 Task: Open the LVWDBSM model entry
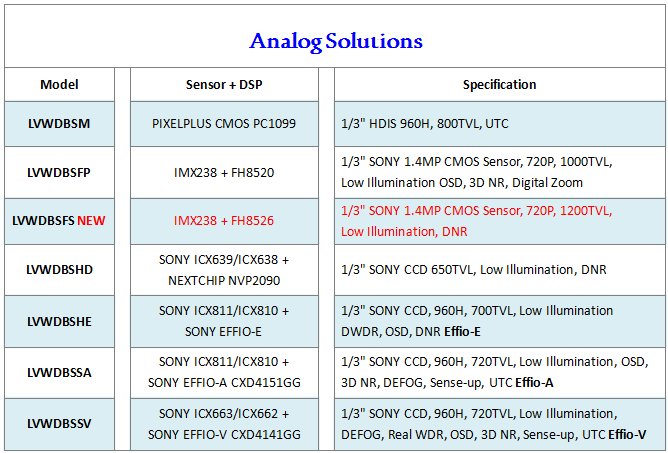click(x=59, y=124)
